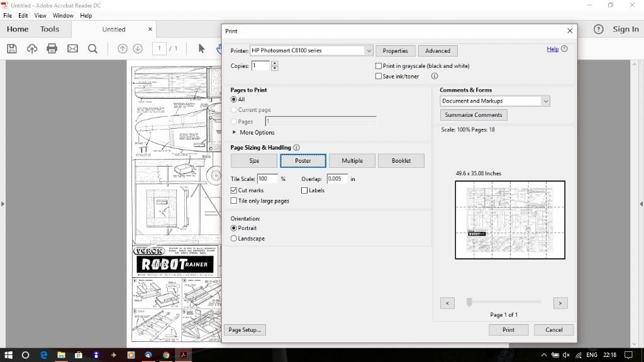Switch to the Tools tab
644x362 pixels.
[50, 29]
